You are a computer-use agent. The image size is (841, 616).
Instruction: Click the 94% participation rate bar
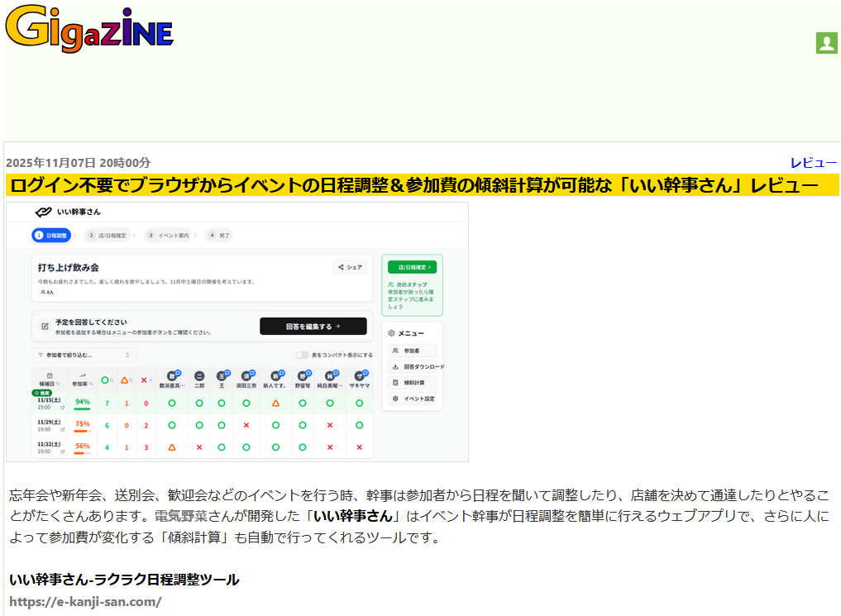(x=83, y=409)
